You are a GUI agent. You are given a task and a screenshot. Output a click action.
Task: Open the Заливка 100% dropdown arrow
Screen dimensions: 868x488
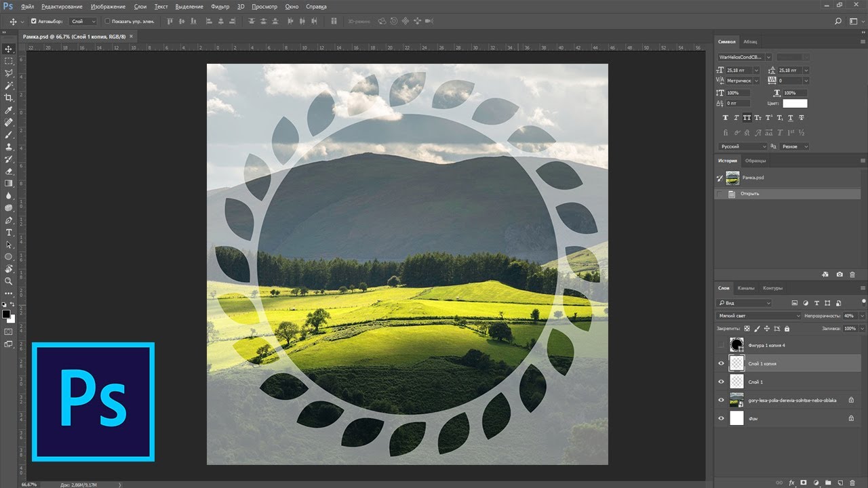pyautogui.click(x=863, y=329)
